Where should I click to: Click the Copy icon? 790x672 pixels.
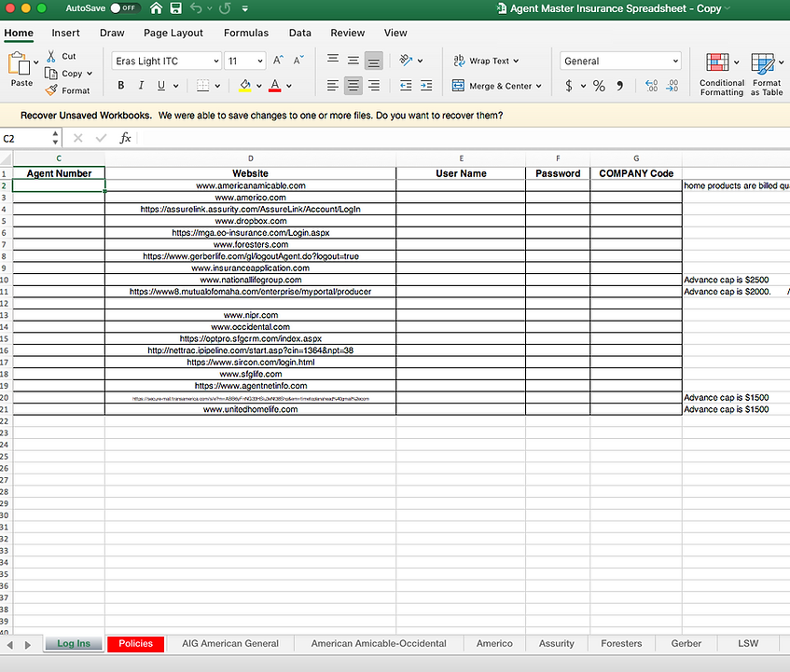[51, 74]
